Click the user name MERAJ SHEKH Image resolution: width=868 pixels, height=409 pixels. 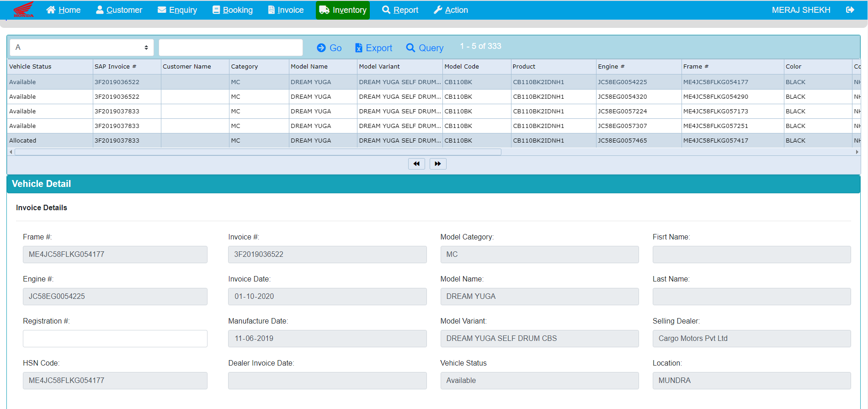[x=801, y=10]
